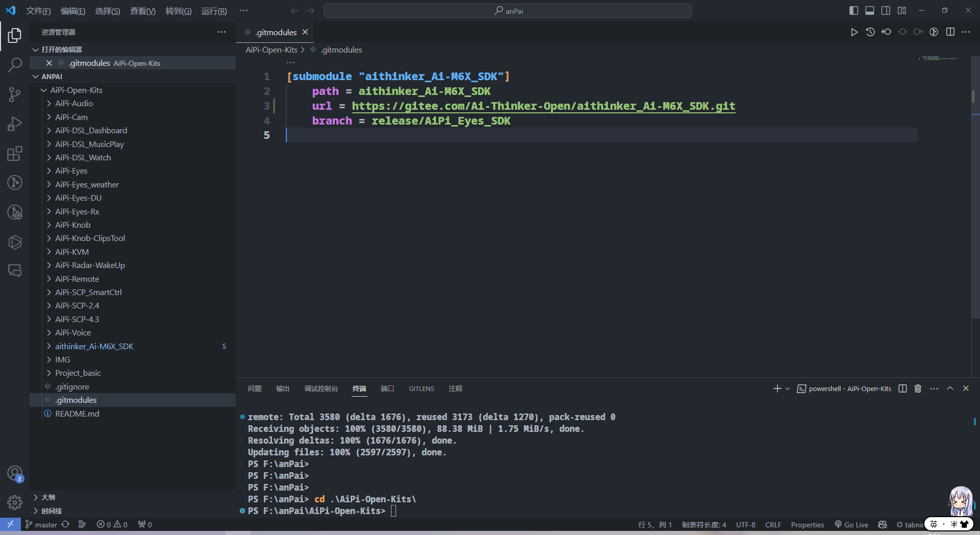Change CRLF line ending setting

pos(773,524)
